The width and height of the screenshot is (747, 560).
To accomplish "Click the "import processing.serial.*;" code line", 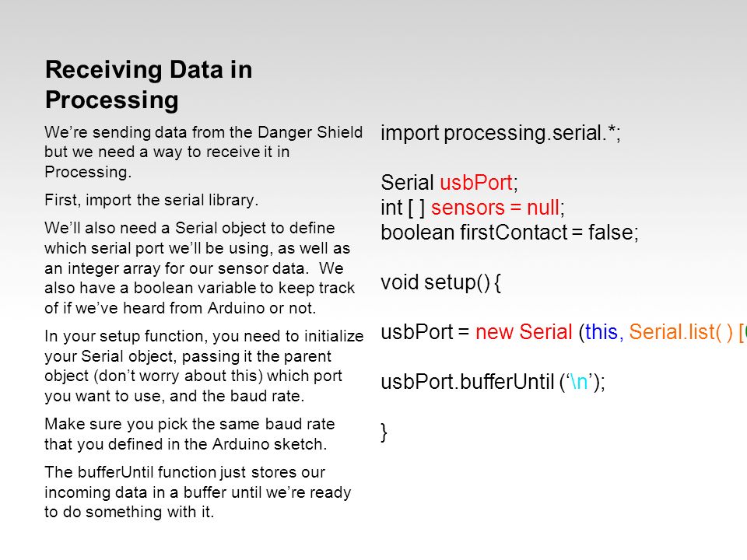I will point(500,133).
